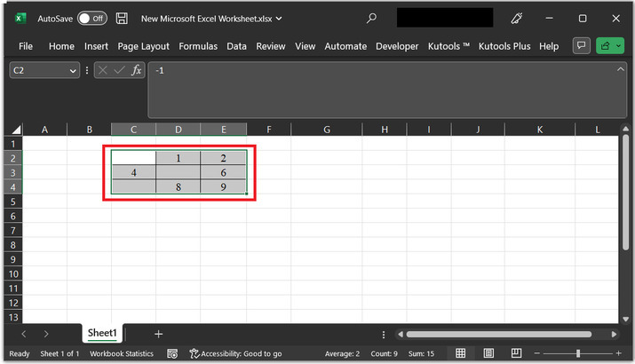Select the Sheet1 tab

point(102,333)
